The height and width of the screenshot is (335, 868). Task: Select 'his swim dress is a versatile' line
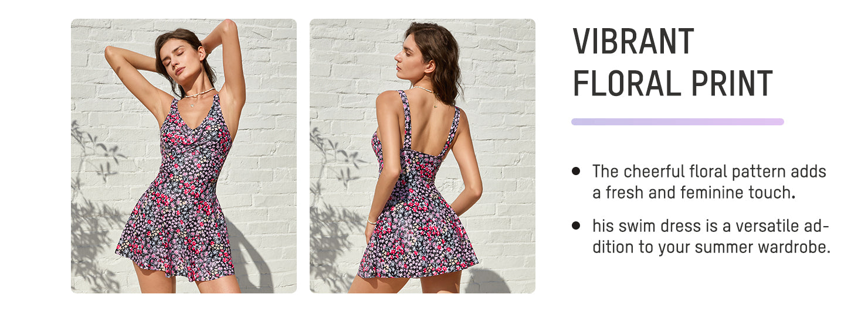coord(710,226)
